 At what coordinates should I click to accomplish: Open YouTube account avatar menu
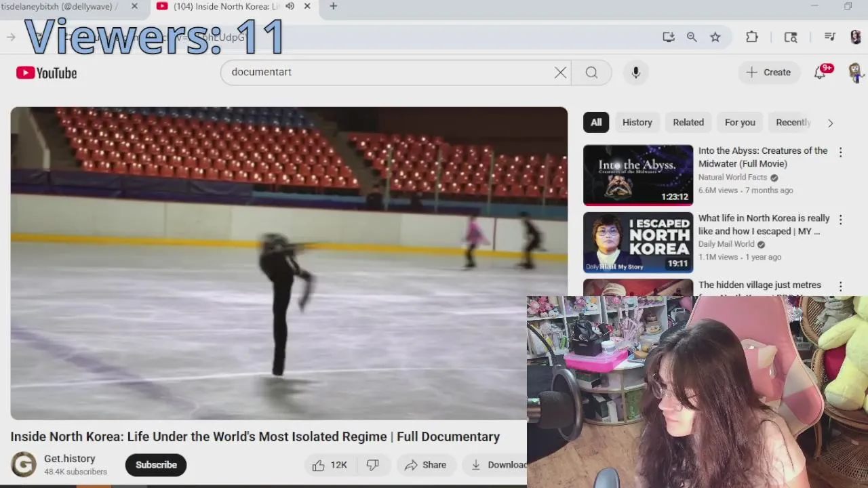click(855, 72)
